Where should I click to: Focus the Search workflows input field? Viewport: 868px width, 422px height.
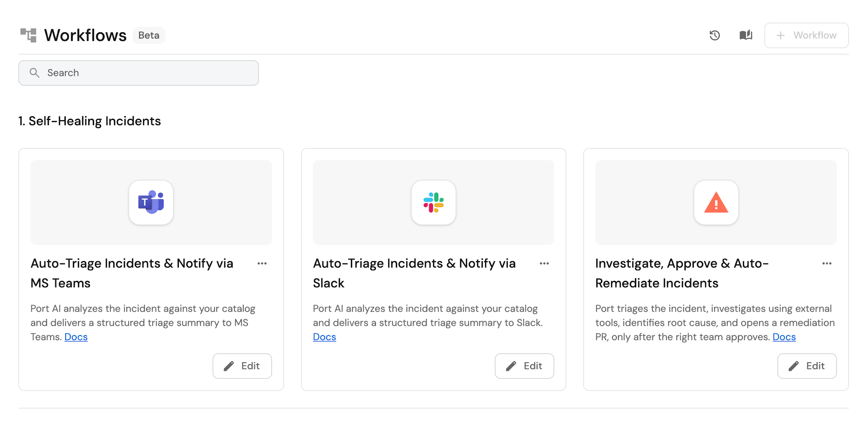(x=139, y=73)
